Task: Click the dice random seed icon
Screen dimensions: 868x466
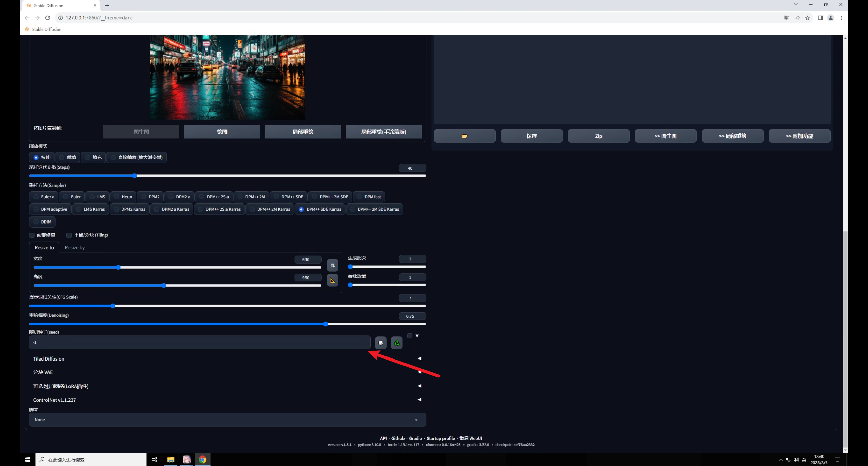Action: [x=381, y=343]
